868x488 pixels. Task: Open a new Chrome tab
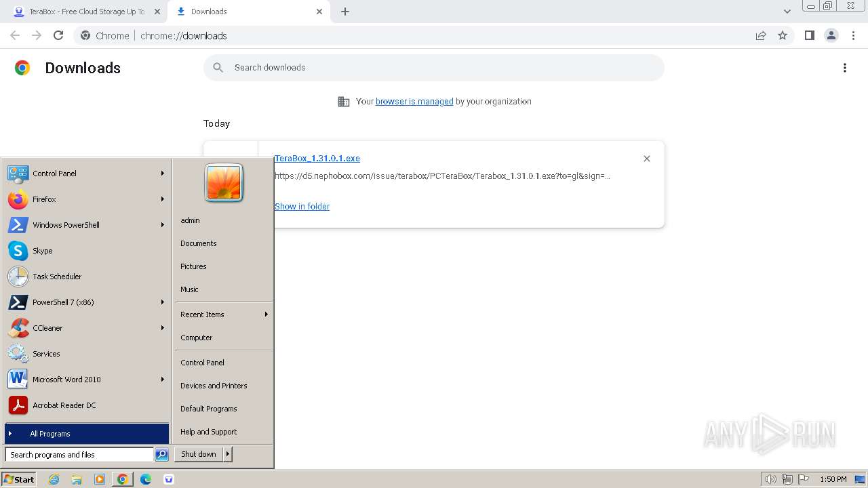click(x=345, y=12)
